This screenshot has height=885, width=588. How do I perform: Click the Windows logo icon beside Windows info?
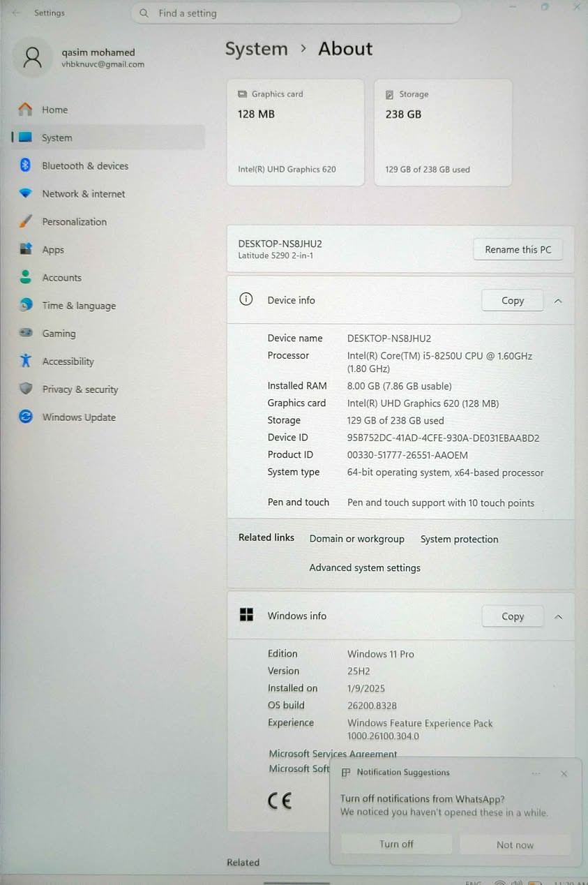[246, 615]
